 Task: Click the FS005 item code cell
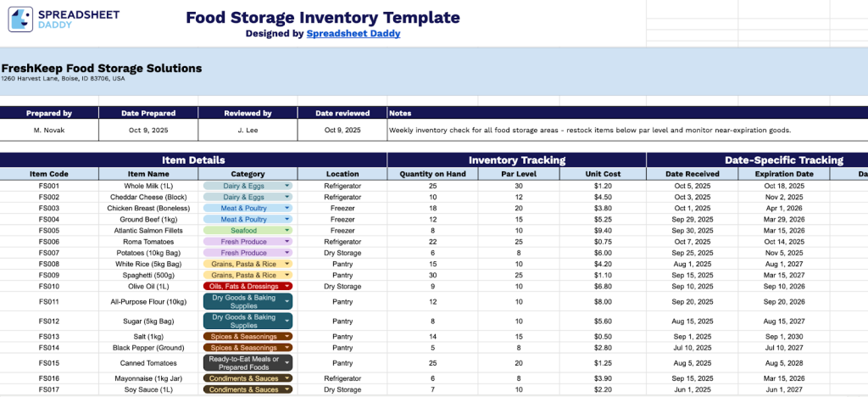pos(49,230)
